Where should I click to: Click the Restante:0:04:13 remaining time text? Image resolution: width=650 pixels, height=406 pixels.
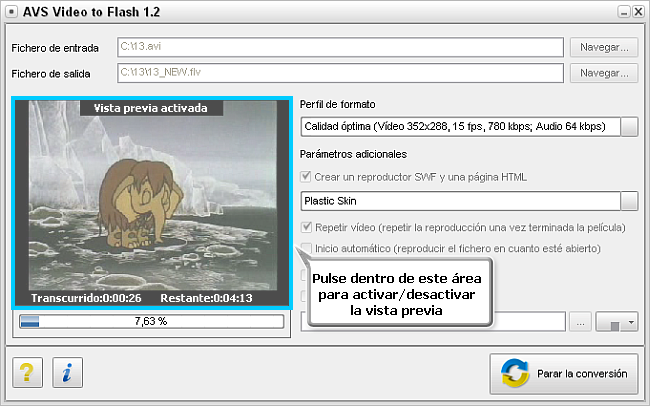click(206, 298)
